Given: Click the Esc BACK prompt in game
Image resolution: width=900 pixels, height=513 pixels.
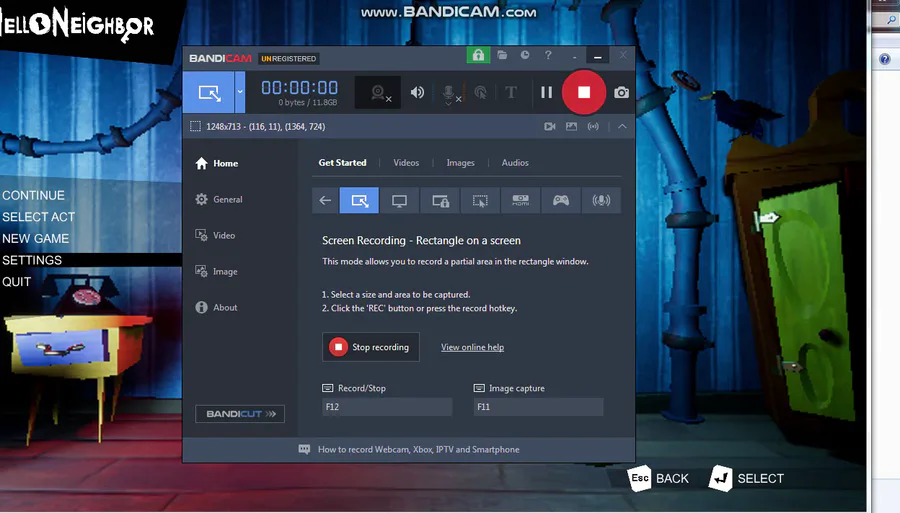Looking at the screenshot, I should [x=658, y=479].
